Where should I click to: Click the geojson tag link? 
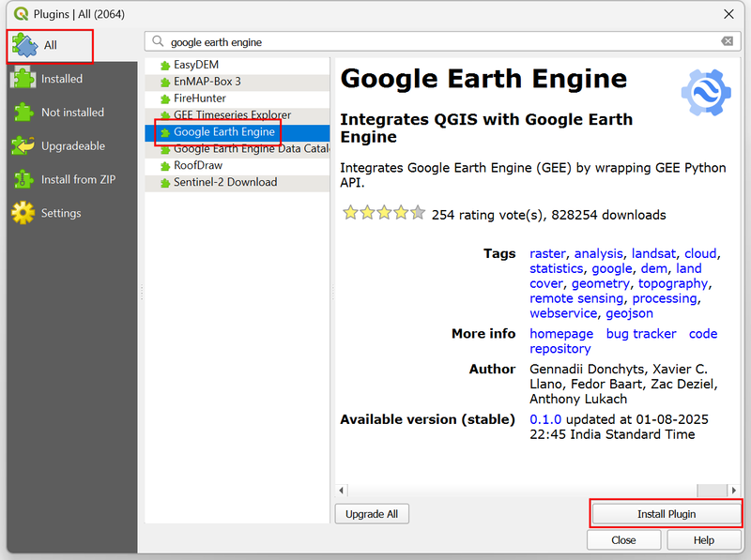[x=629, y=313]
